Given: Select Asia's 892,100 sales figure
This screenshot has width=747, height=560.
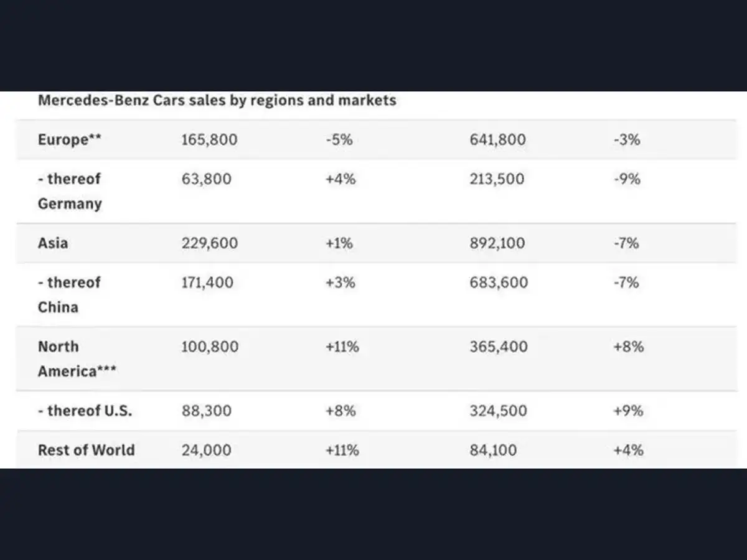Looking at the screenshot, I should click(497, 243).
